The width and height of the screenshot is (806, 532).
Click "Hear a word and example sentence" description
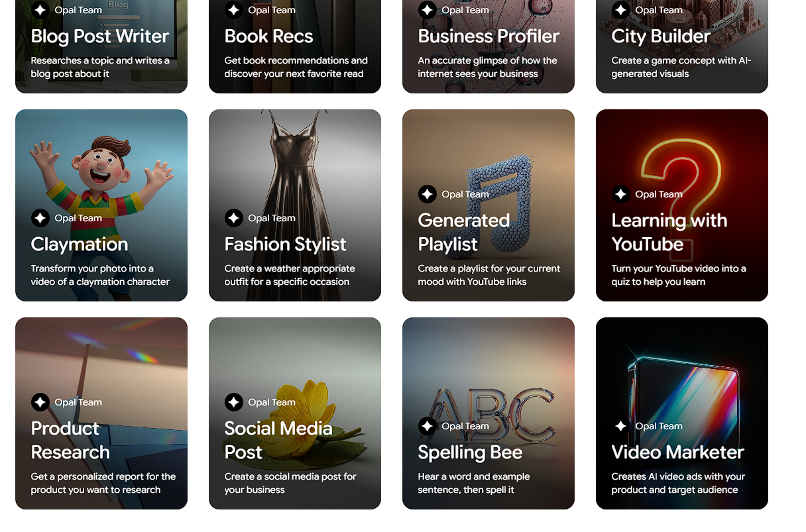474,483
